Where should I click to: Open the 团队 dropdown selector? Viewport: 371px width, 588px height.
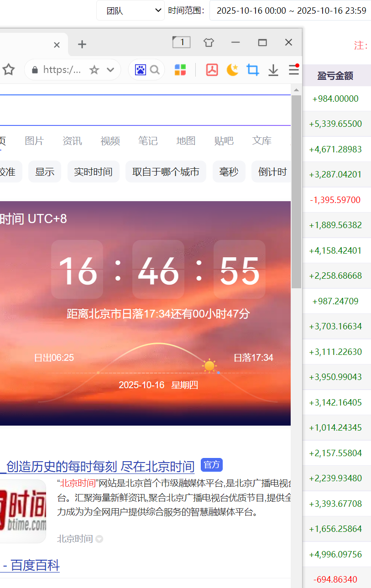[x=131, y=10]
